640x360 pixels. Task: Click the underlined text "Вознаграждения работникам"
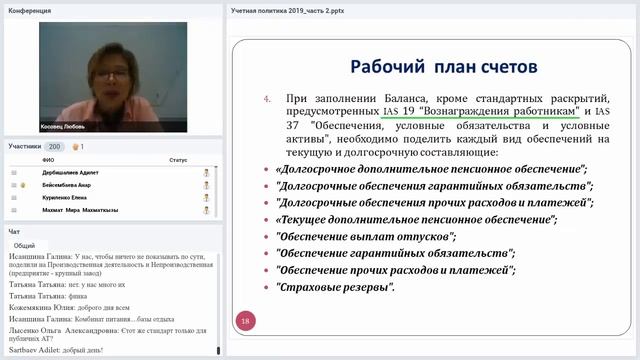[500, 111]
